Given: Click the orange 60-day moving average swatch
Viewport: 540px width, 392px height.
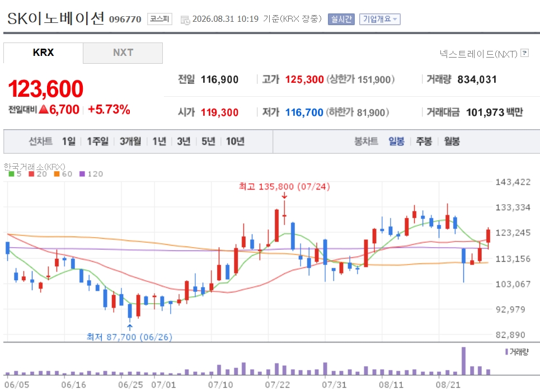Looking at the screenshot, I should 57,174.
